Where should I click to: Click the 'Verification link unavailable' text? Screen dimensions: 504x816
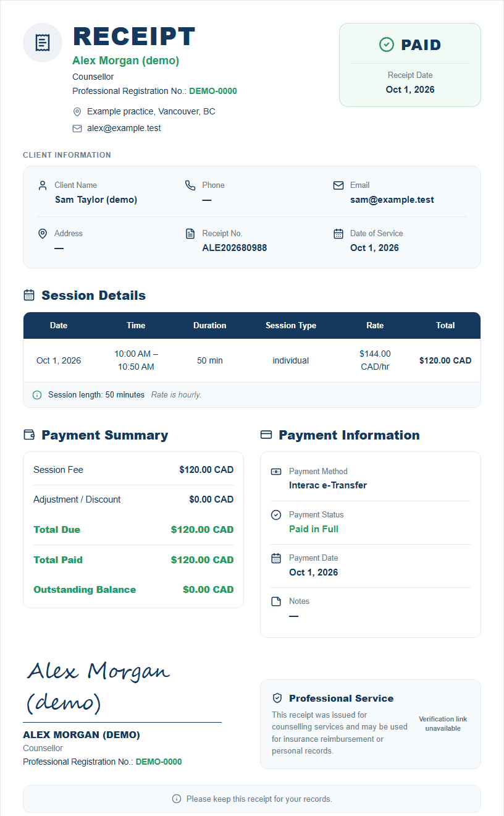443,724
